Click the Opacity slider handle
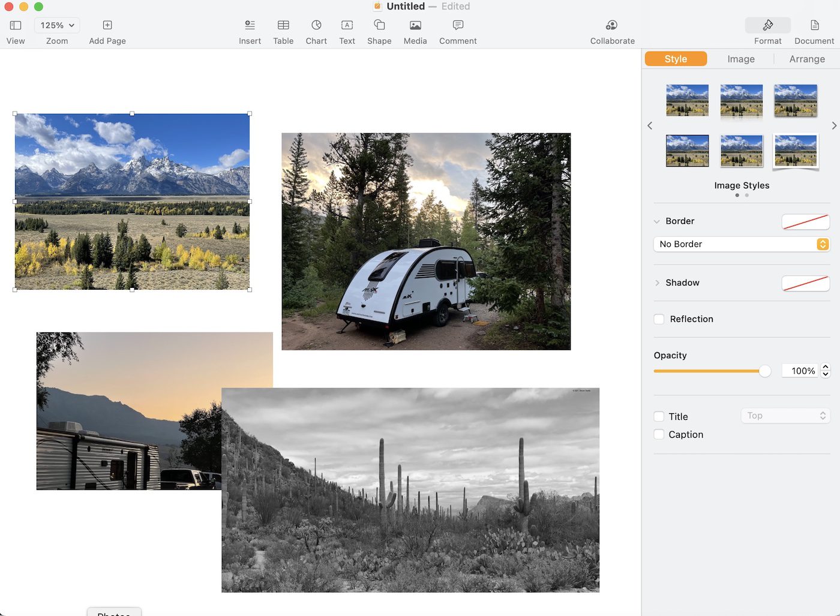This screenshot has height=616, width=840. (x=765, y=371)
